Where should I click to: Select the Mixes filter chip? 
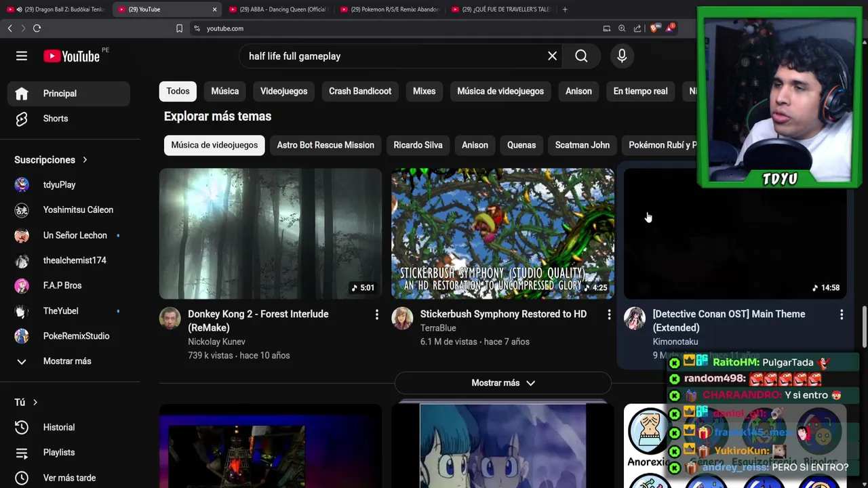[424, 91]
